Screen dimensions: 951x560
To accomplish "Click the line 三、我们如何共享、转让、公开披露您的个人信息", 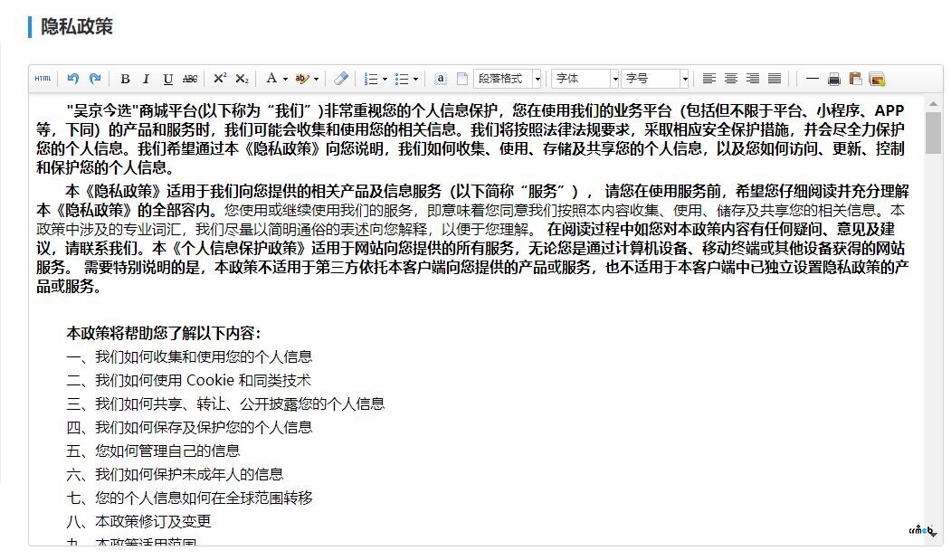I will pos(225,404).
